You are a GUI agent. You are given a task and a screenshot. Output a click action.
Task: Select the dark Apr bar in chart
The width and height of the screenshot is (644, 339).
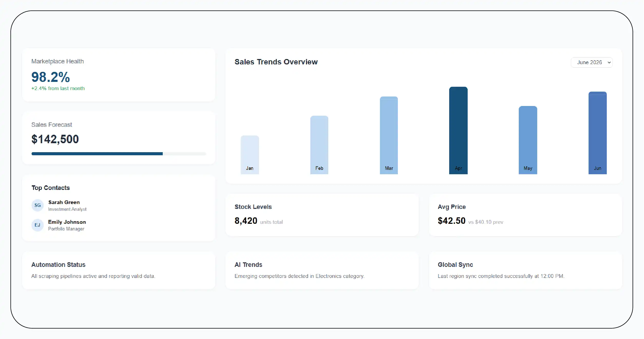(458, 130)
